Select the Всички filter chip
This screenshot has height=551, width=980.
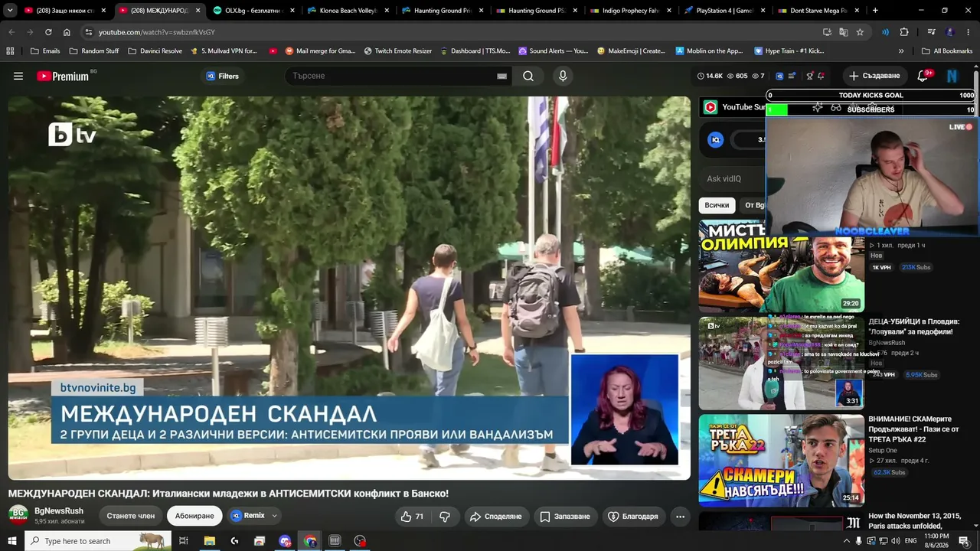[717, 205]
